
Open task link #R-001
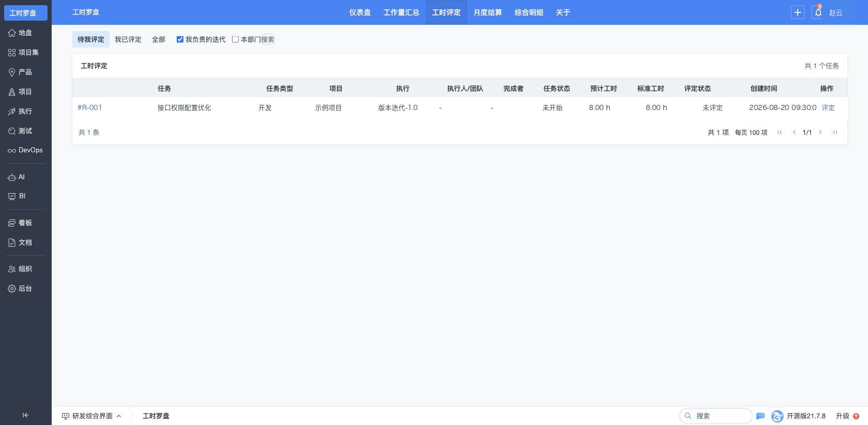click(90, 107)
